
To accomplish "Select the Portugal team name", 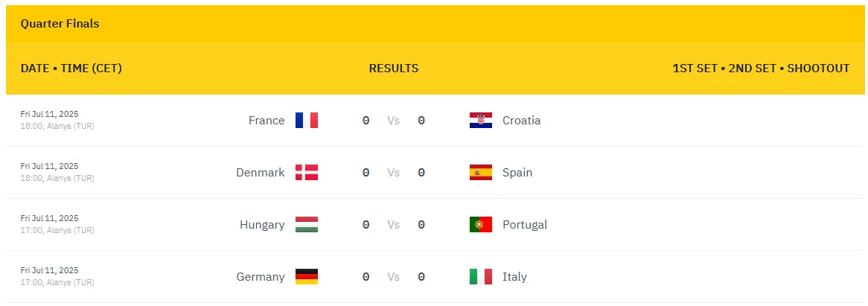I will point(524,225).
